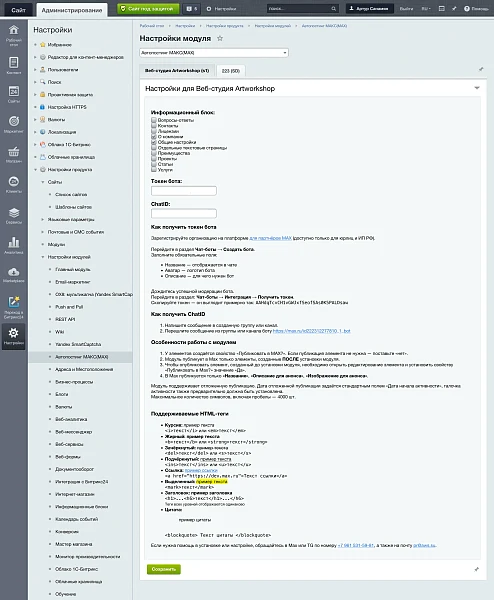The image size is (494, 600).
Task: Collapse the Настройки для Веб-студия Artworkshop section
Action: coord(477,88)
